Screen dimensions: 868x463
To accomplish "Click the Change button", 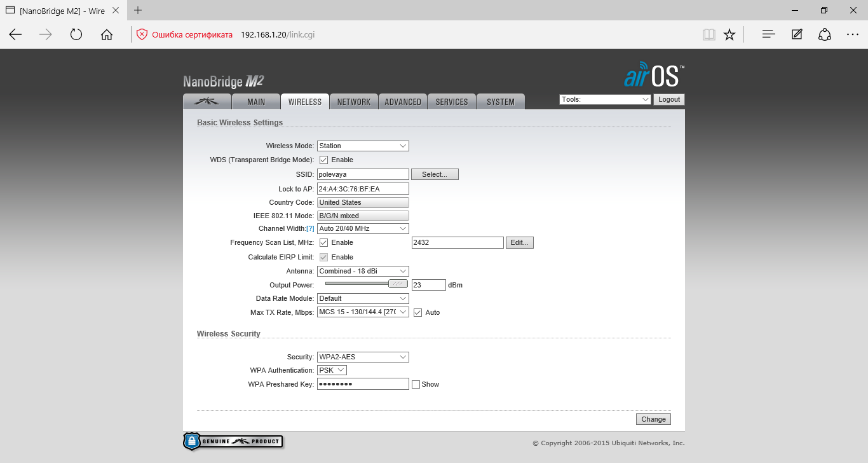I will (653, 419).
